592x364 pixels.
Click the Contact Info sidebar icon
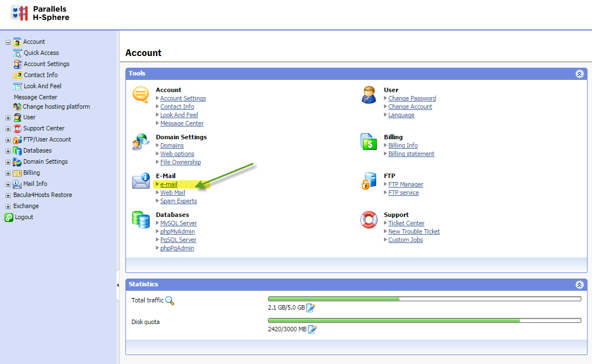[17, 75]
